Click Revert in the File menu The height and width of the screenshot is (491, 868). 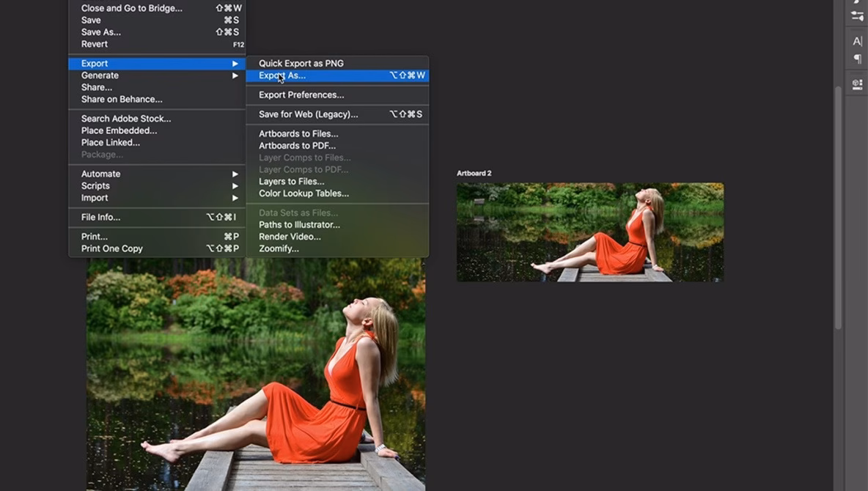pyautogui.click(x=95, y=43)
